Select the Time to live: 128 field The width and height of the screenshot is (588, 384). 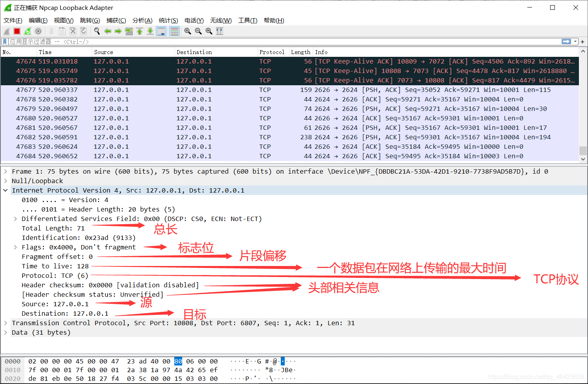point(55,266)
